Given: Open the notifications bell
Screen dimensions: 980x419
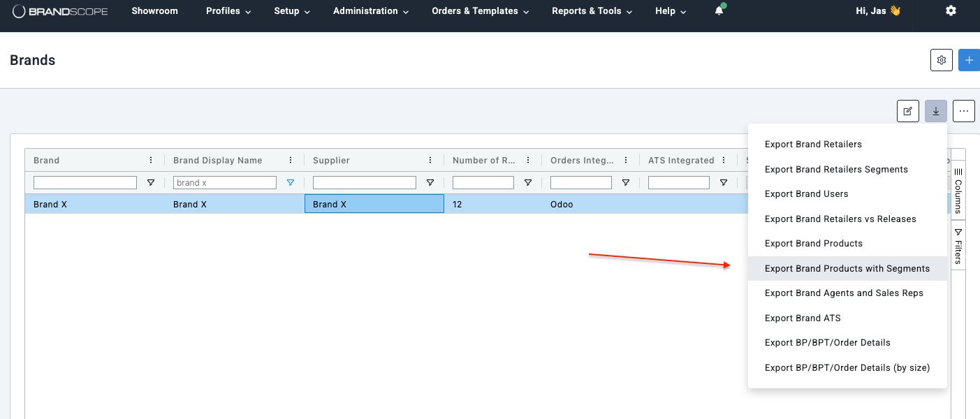Looking at the screenshot, I should coord(719,11).
